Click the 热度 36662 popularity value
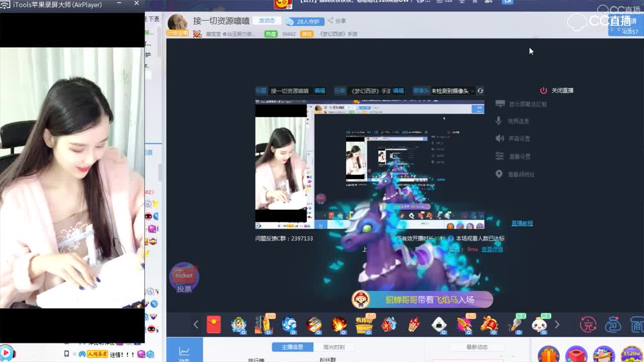Image resolution: width=644 pixels, height=362 pixels. click(x=289, y=34)
